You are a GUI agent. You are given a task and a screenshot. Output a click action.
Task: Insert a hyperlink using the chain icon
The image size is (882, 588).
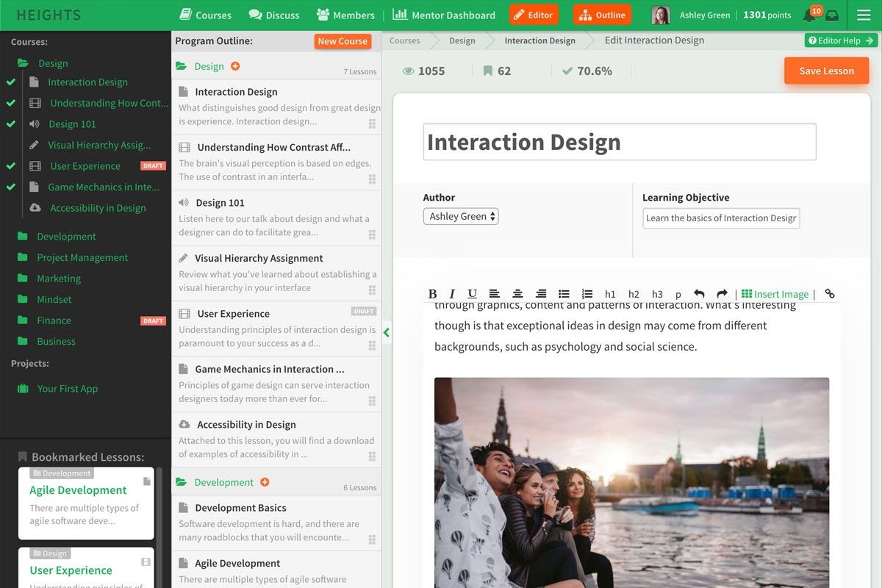pyautogui.click(x=830, y=294)
